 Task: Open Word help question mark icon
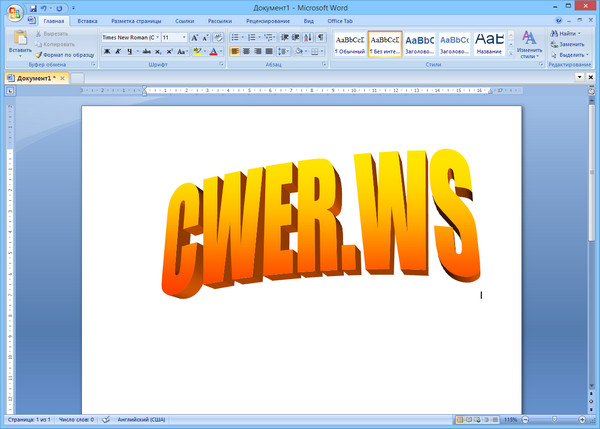559,20
